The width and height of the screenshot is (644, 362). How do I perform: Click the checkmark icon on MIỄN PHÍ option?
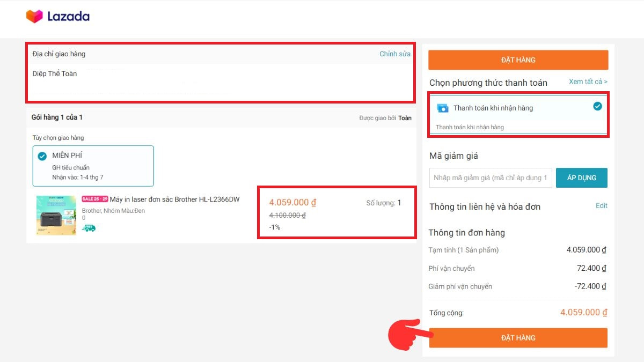point(42,155)
